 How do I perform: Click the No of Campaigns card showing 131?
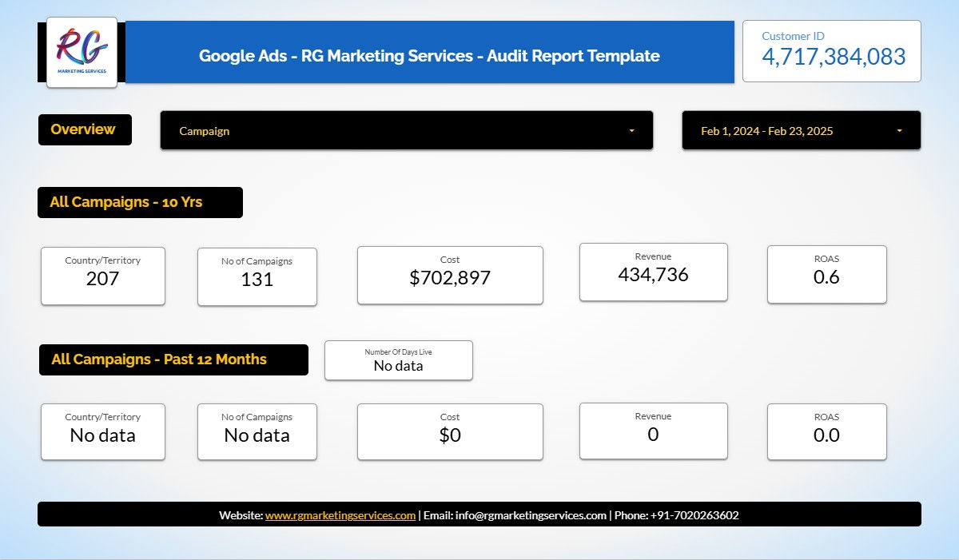257,276
